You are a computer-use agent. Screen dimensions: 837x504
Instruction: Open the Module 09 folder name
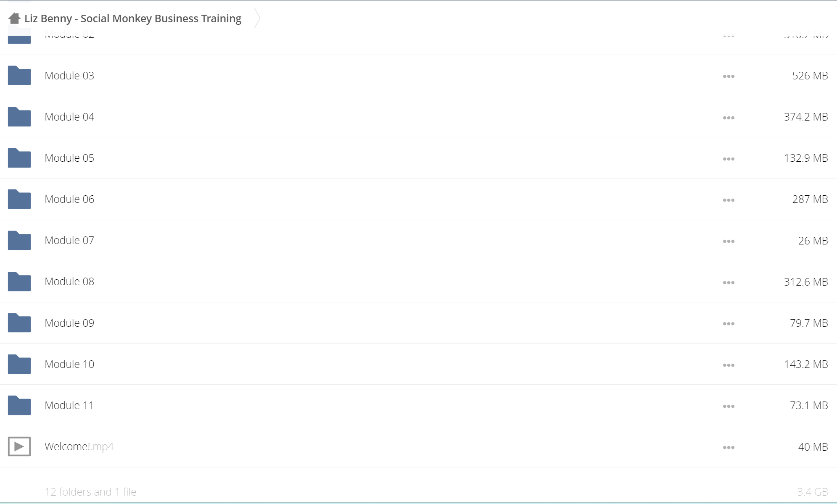coord(69,323)
